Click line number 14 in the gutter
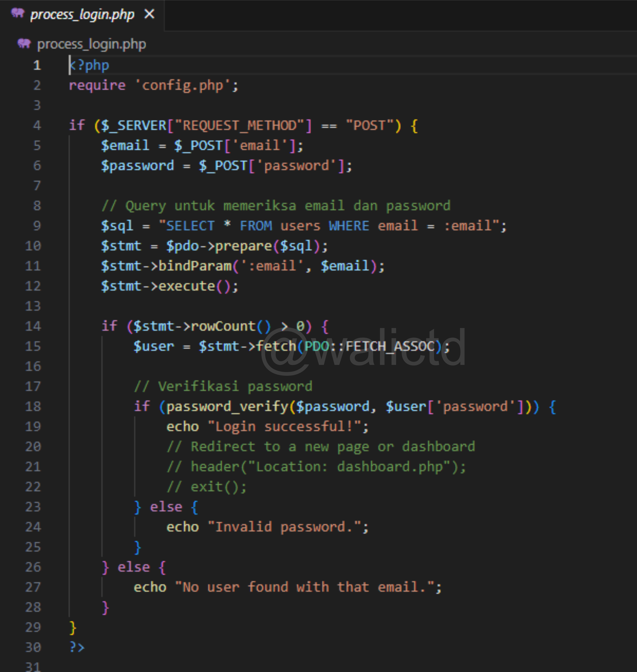This screenshot has width=637, height=672. click(33, 326)
